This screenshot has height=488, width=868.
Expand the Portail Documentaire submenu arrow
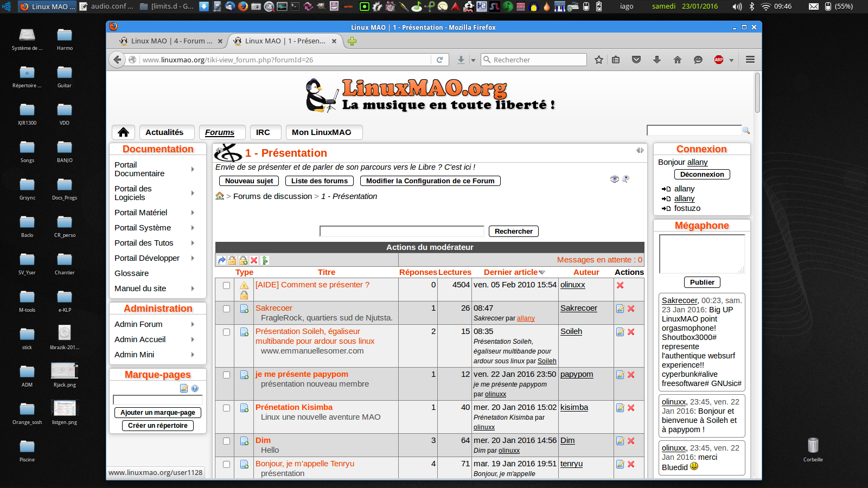click(193, 169)
